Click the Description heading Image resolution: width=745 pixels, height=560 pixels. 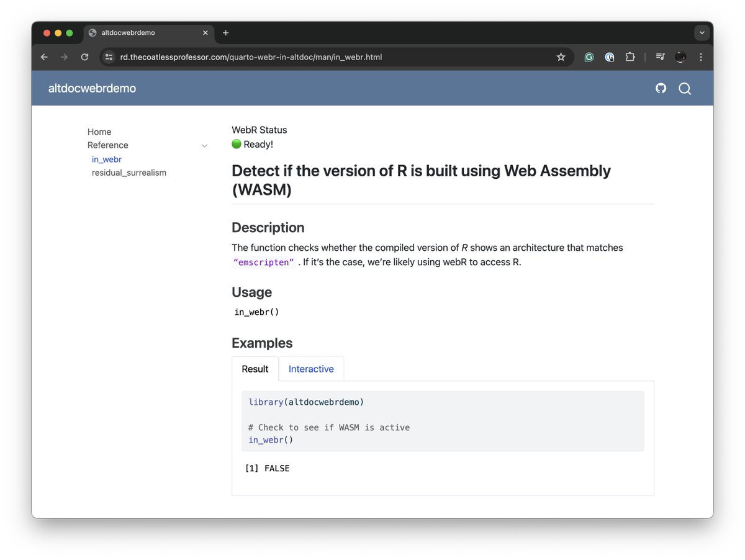pyautogui.click(x=268, y=227)
